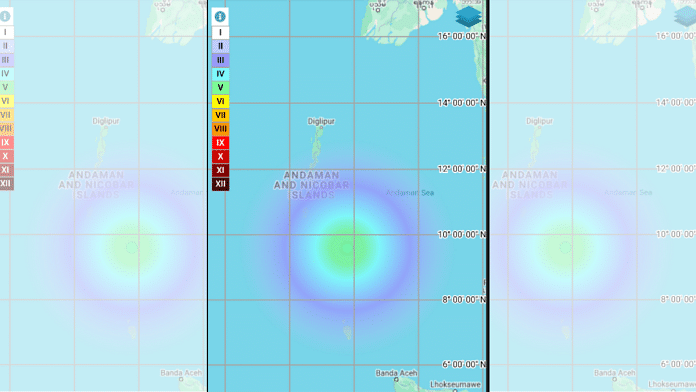Select yellow intensity VI swatch in the center legend
The width and height of the screenshot is (696, 392).
(x=220, y=101)
